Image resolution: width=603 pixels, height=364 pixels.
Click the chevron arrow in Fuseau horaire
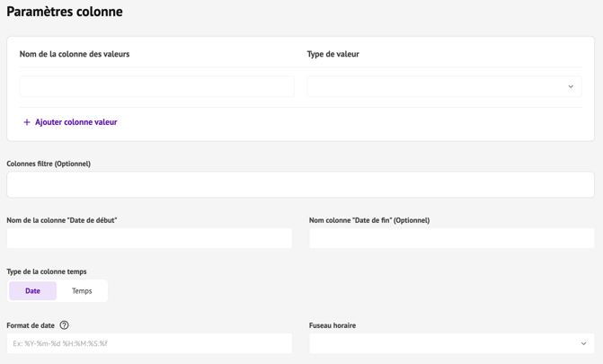[583, 343]
